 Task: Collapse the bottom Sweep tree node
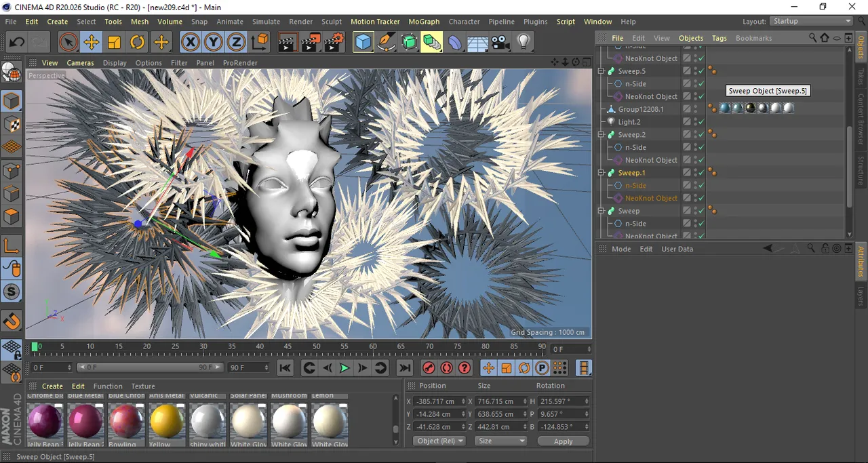tap(601, 211)
